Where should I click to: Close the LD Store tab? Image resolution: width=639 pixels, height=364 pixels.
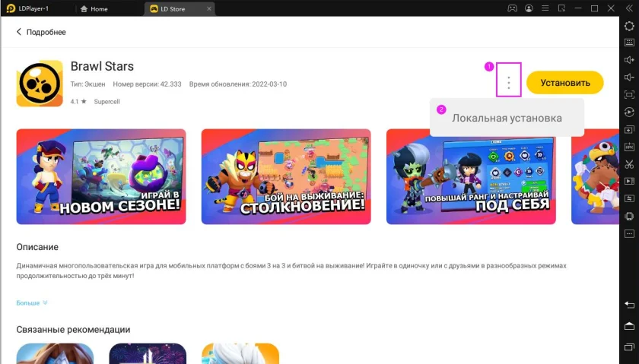(208, 8)
